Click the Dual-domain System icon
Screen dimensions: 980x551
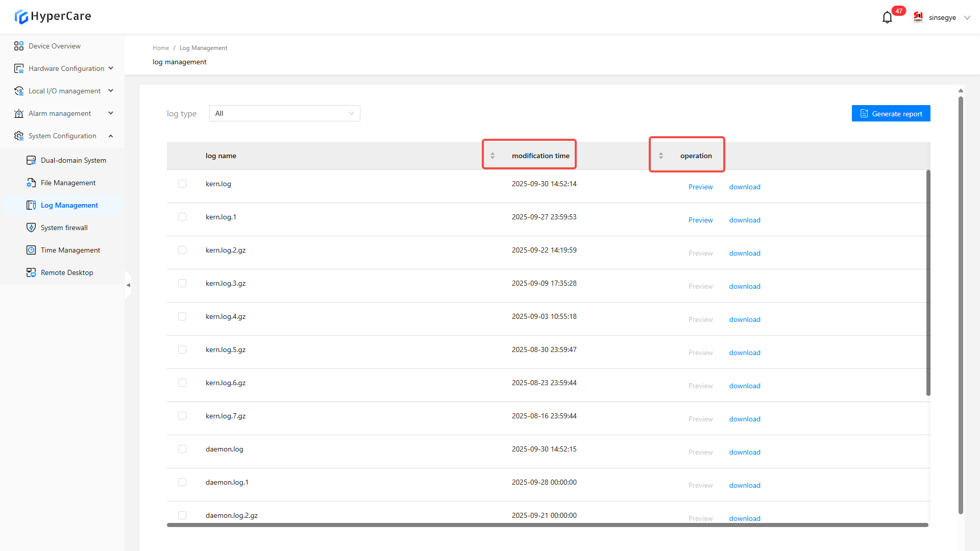(31, 160)
